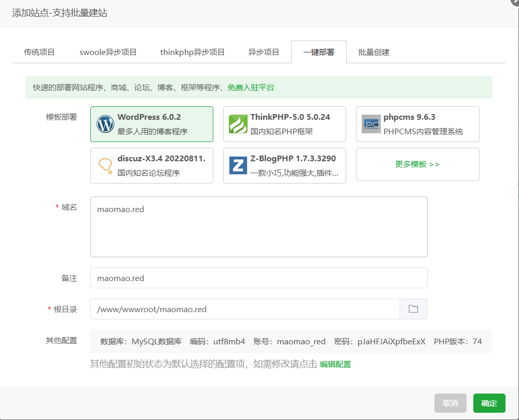This screenshot has width=519, height=420.
Task: Focus the 备注 remark input field
Action: pyautogui.click(x=259, y=278)
